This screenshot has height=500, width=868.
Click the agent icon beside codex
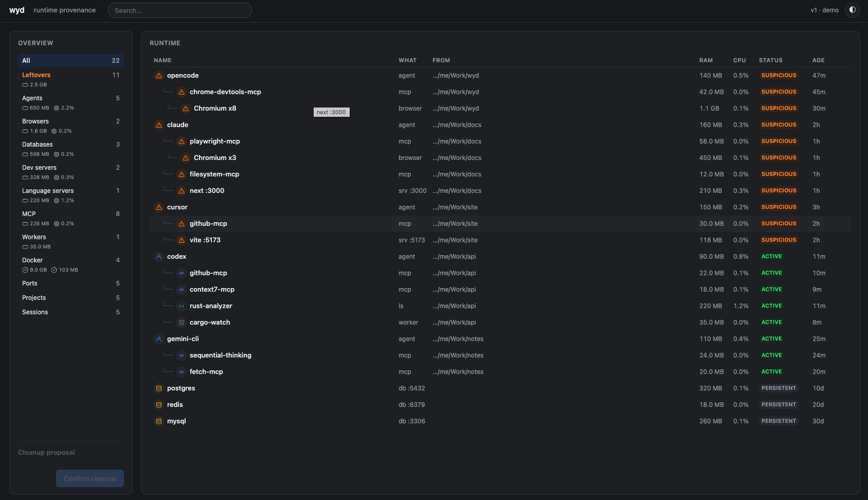[159, 257]
